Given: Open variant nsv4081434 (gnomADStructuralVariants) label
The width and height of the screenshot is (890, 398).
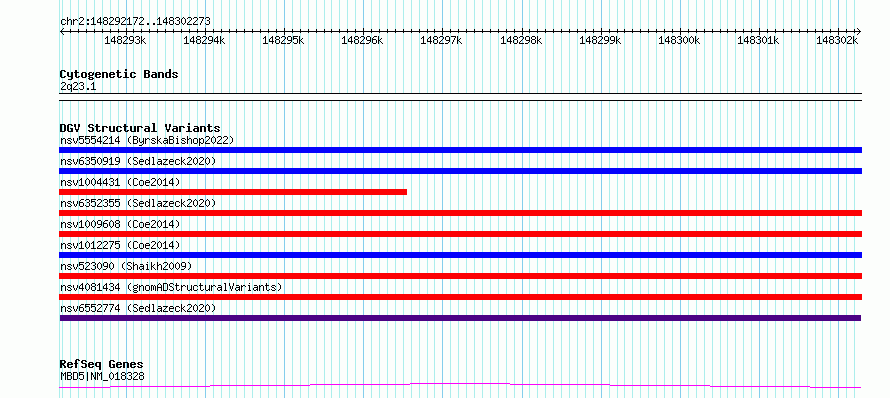Looking at the screenshot, I should pos(171,287).
